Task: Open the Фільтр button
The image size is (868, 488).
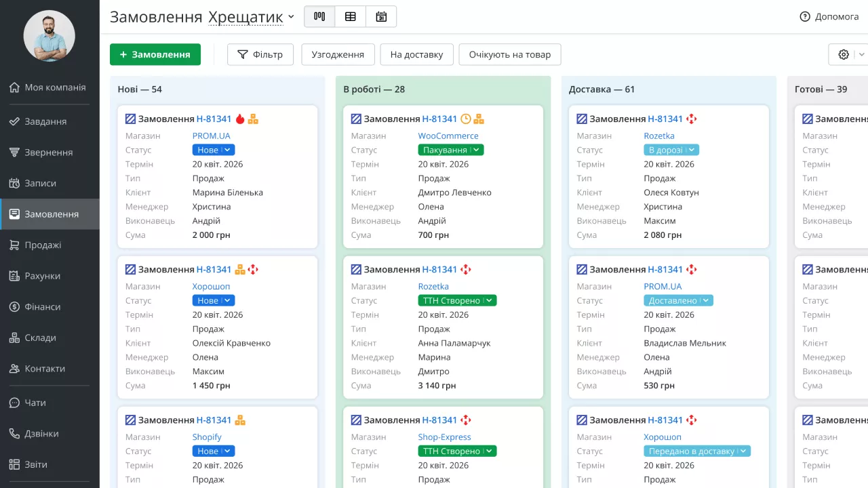Action: pos(260,55)
